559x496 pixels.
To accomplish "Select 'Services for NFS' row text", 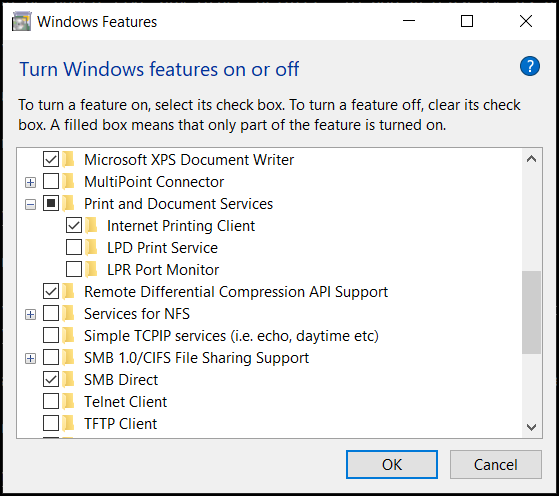I will click(x=137, y=314).
